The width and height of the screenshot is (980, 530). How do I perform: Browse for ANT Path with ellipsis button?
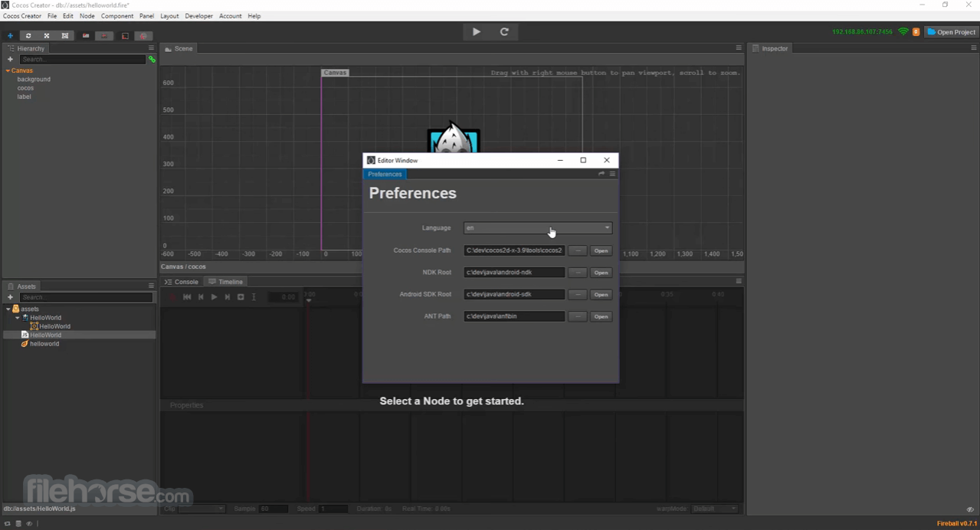tap(578, 316)
